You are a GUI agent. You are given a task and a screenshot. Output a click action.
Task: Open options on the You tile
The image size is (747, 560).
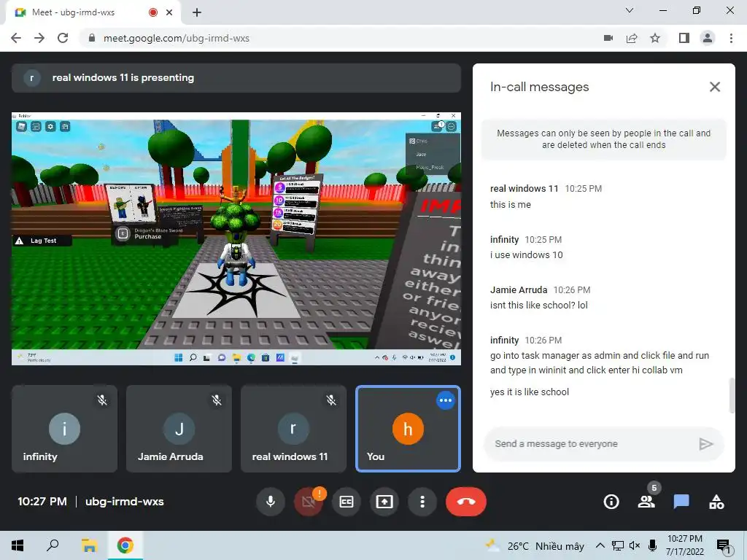pos(446,400)
